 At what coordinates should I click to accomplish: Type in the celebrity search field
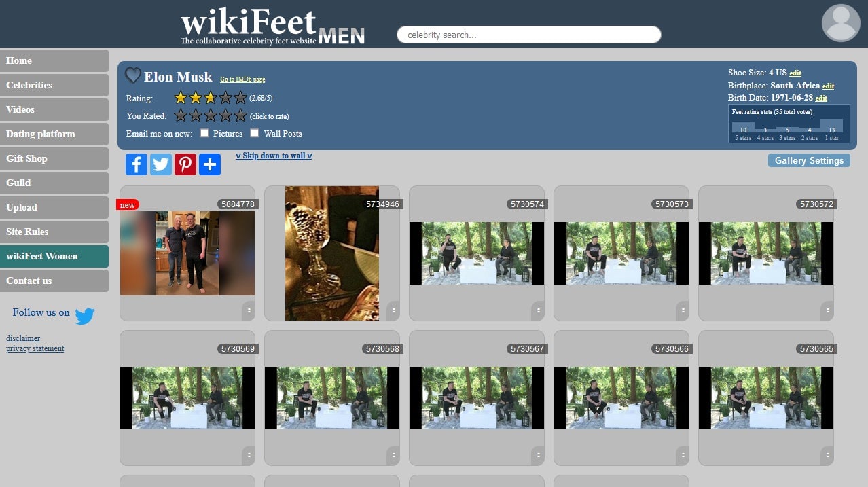[x=529, y=34]
